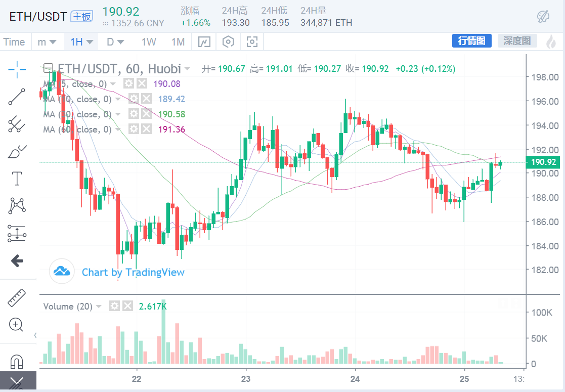565x392 pixels.
Task: Click the MA 60 value 191.36
Action: (x=171, y=129)
